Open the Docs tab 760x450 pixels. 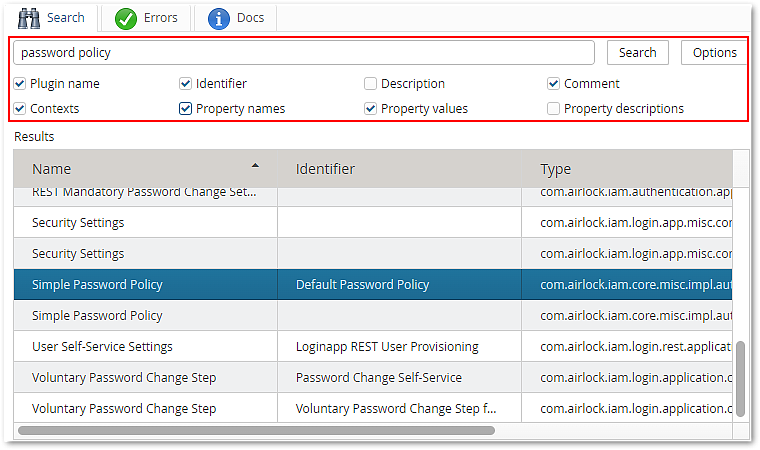(x=250, y=18)
